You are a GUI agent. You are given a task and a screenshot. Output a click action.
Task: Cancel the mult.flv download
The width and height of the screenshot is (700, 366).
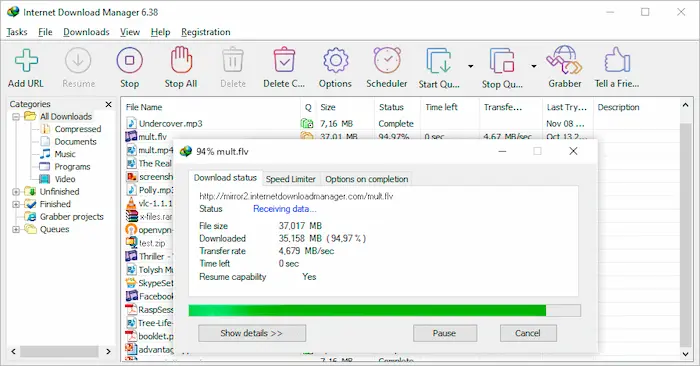coord(528,333)
